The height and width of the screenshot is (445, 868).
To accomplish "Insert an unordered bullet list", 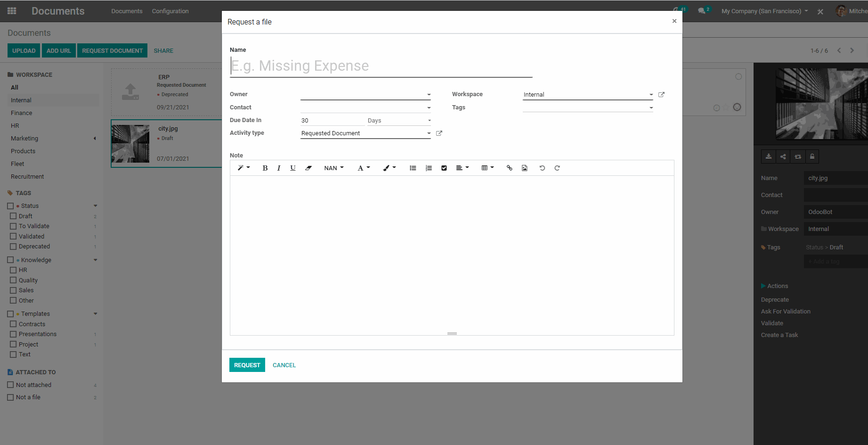I will click(413, 168).
